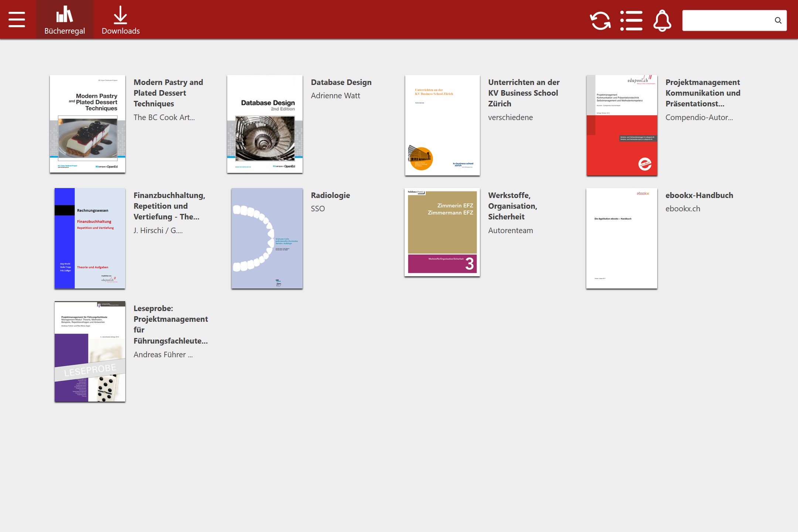
Task: Open Zimmerin EFZ book cover
Action: pos(442,232)
